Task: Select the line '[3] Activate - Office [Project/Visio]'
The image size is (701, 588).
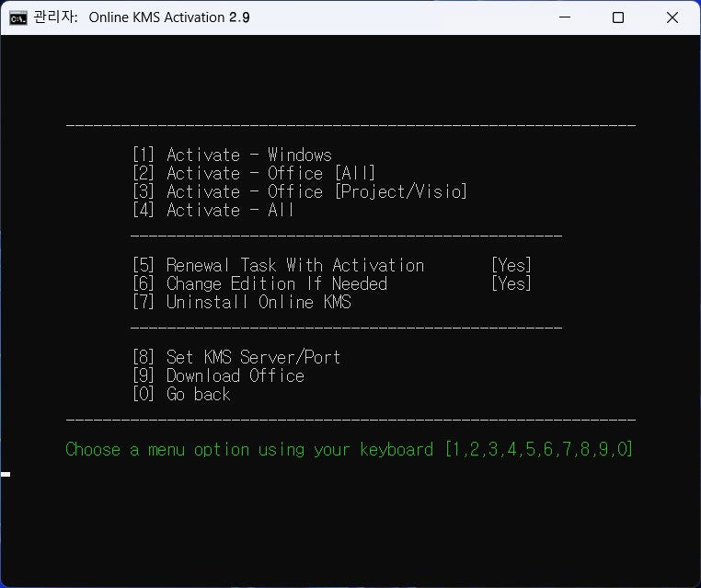Action: pos(300,191)
